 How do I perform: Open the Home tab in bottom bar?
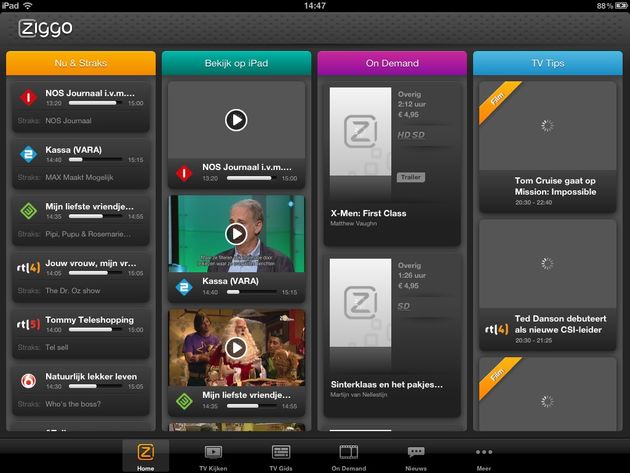(145, 456)
